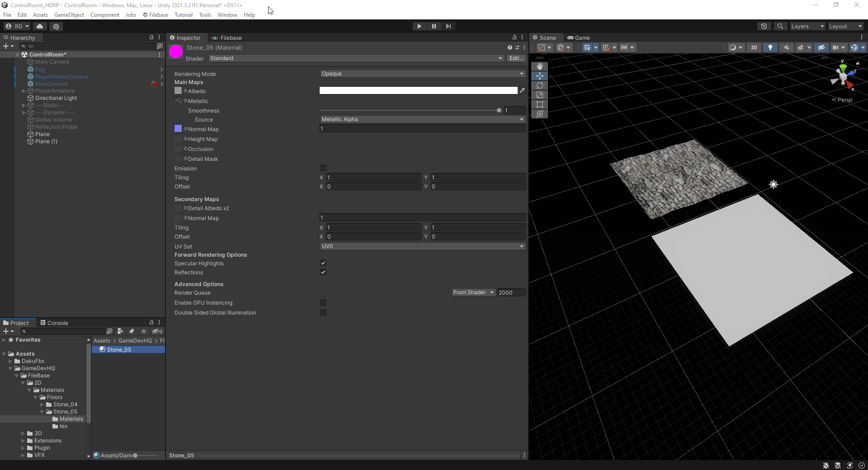Click Search by Type icon in Project
Screen dimensions: 868x470
coord(120,331)
